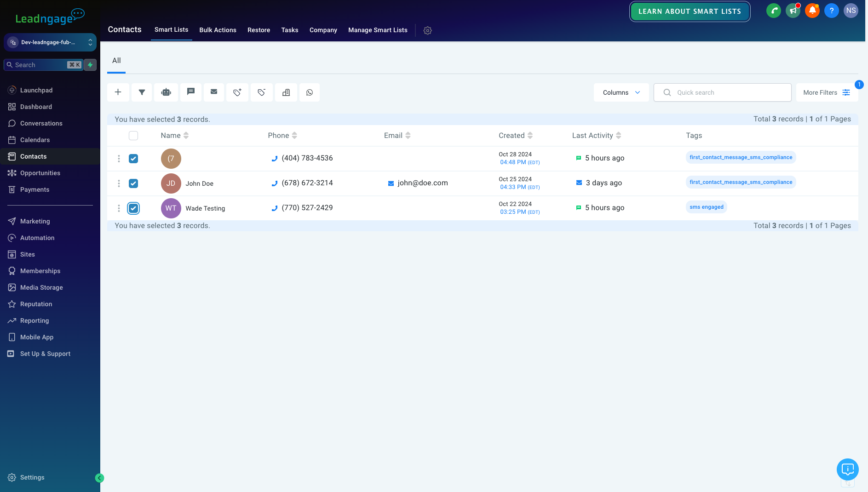Toggle the select-all header checkbox
Viewport: 868px width, 492px height.
click(x=133, y=136)
